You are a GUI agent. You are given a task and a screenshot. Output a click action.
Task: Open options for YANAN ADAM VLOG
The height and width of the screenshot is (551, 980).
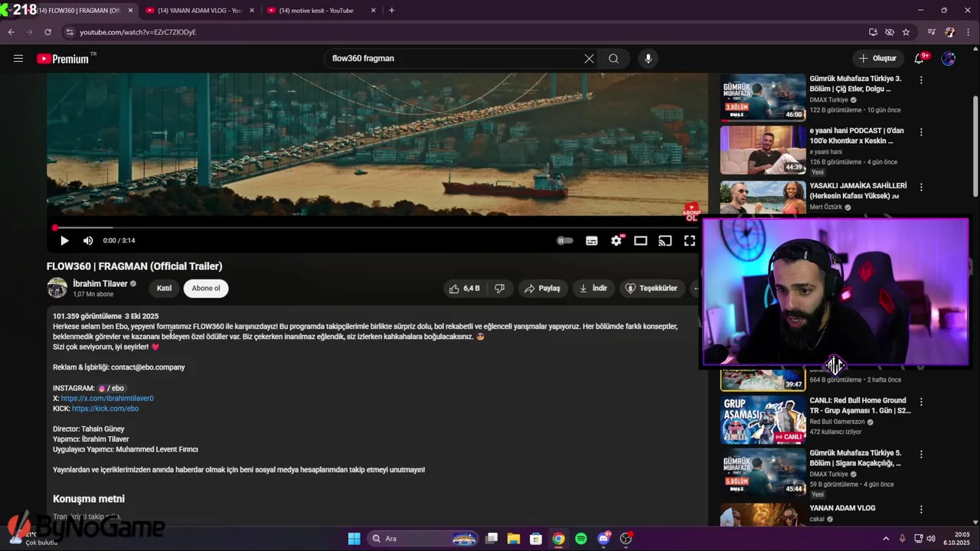pyautogui.click(x=921, y=509)
